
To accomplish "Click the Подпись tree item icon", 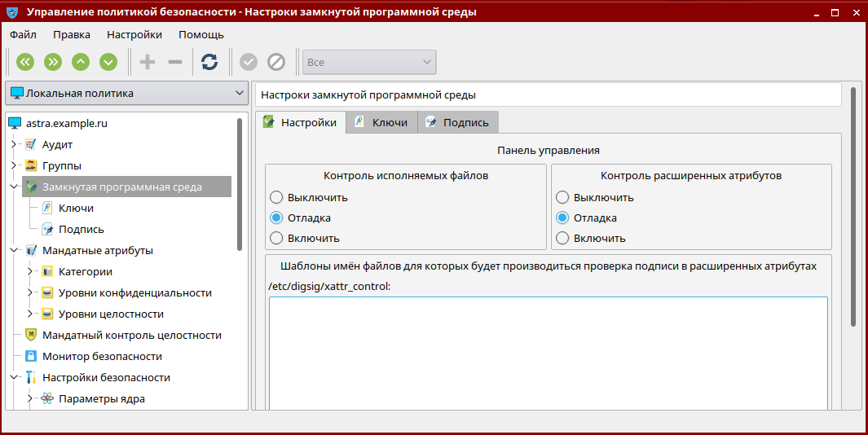I will pyautogui.click(x=47, y=229).
